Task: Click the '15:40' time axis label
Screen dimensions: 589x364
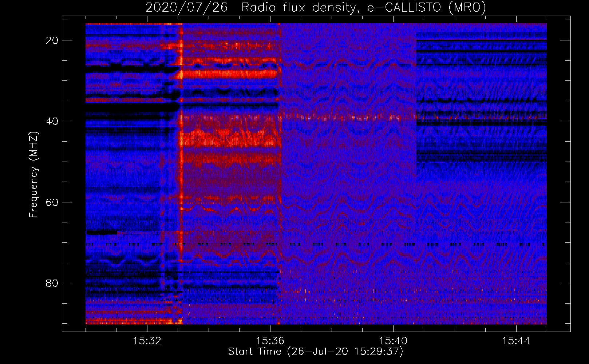Action: (x=393, y=341)
